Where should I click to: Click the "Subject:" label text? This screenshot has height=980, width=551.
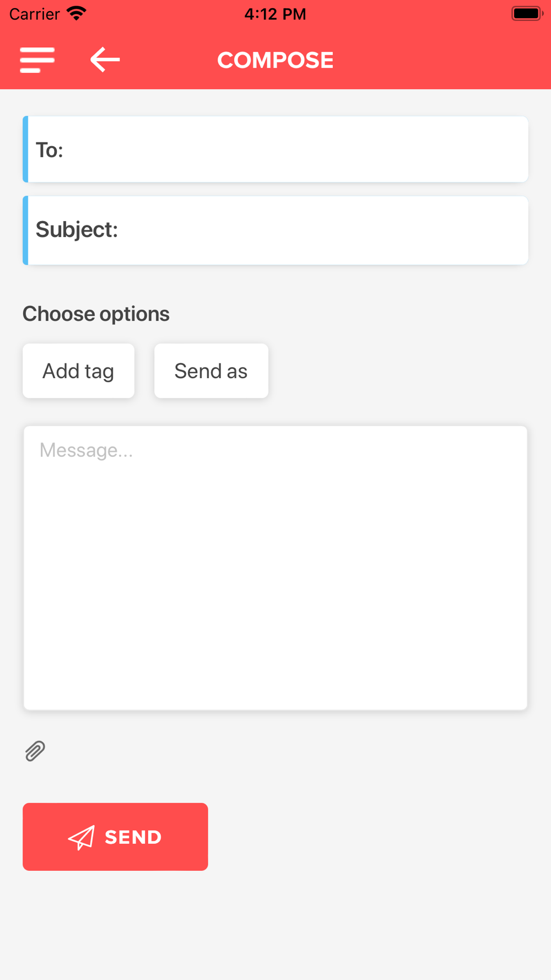[77, 230]
